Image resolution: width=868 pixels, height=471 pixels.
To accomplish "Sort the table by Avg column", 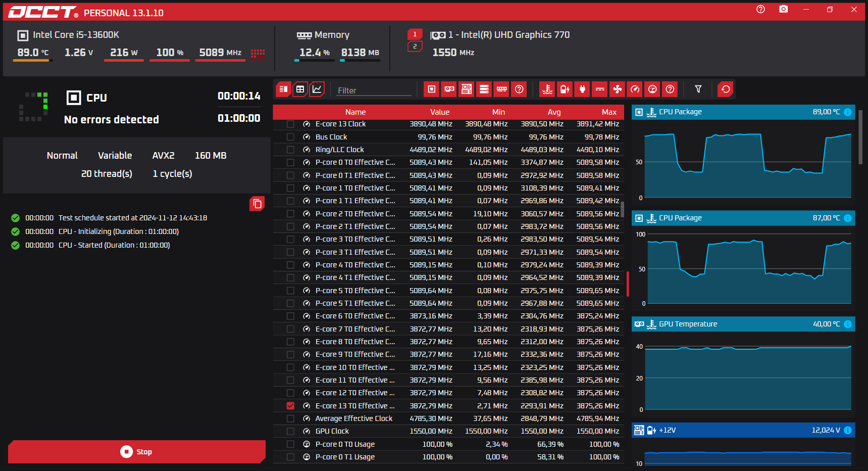I will 554,112.
